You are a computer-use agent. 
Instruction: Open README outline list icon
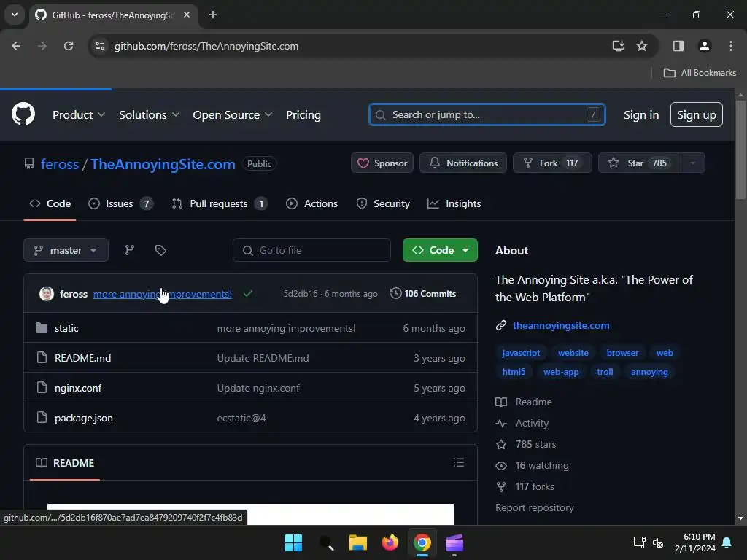(x=459, y=462)
